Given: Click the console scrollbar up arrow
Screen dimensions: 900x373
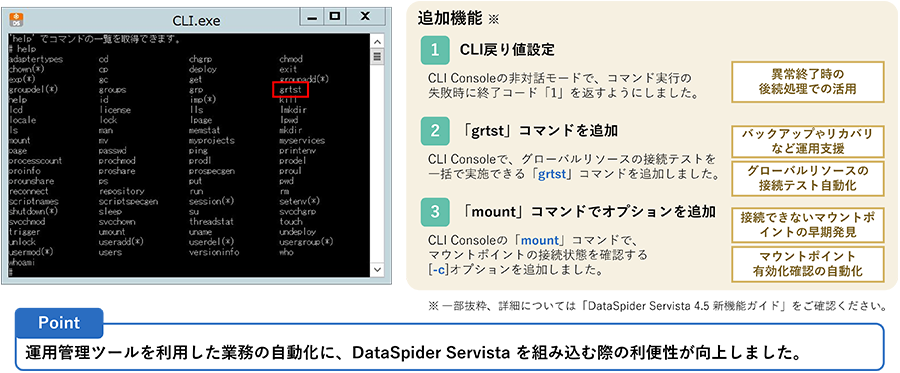Looking at the screenshot, I should (378, 42).
